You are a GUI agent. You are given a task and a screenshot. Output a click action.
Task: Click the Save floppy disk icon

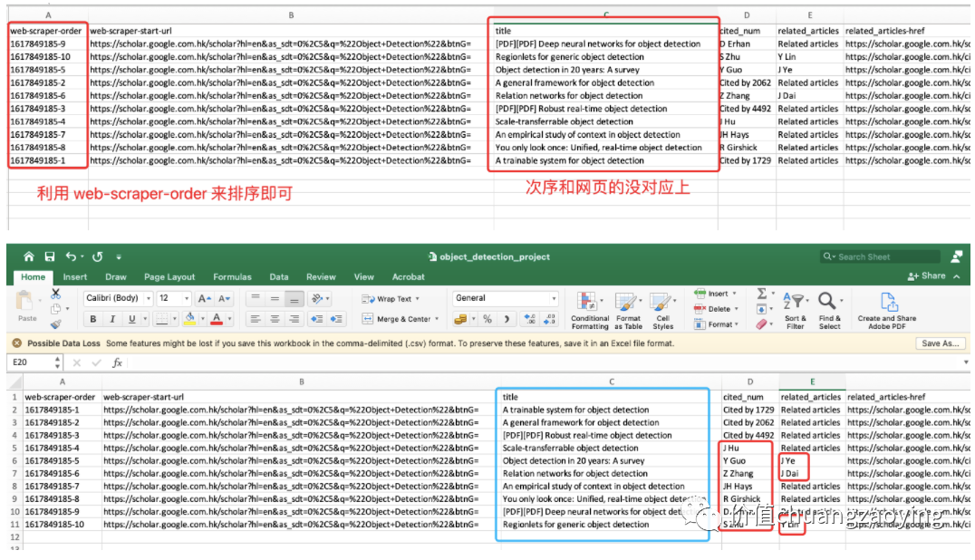click(x=50, y=256)
